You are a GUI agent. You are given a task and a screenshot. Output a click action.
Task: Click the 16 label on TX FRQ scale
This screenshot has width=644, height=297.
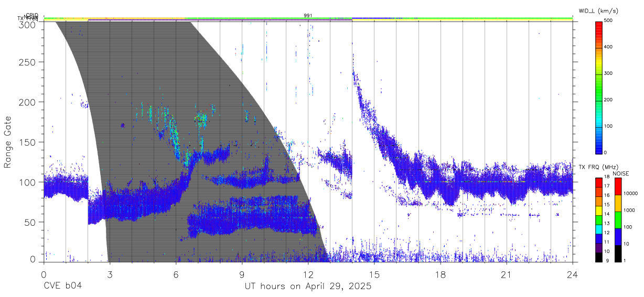(x=607, y=195)
